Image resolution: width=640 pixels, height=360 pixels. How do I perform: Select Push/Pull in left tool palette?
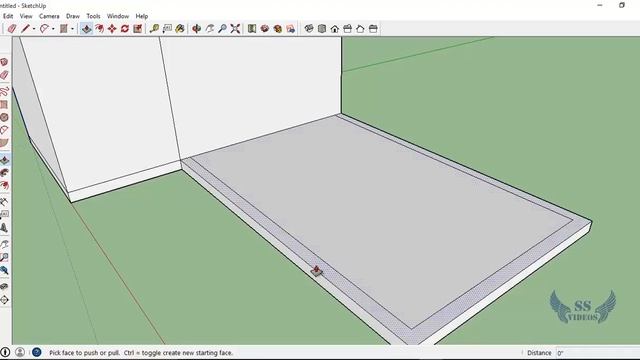click(4, 160)
